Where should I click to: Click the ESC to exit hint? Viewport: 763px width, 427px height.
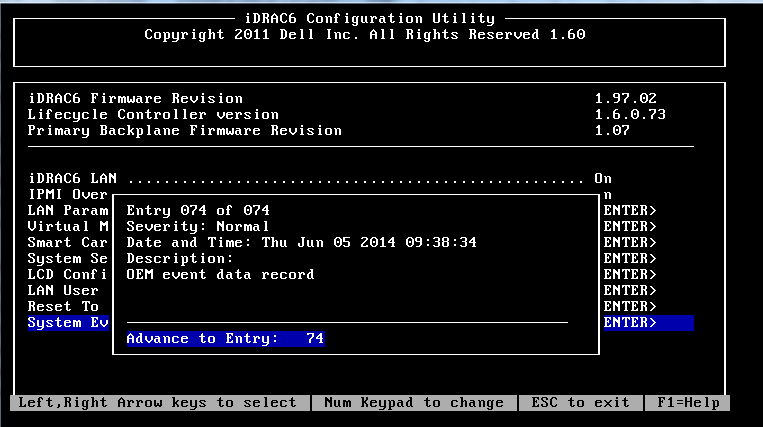coord(581,403)
